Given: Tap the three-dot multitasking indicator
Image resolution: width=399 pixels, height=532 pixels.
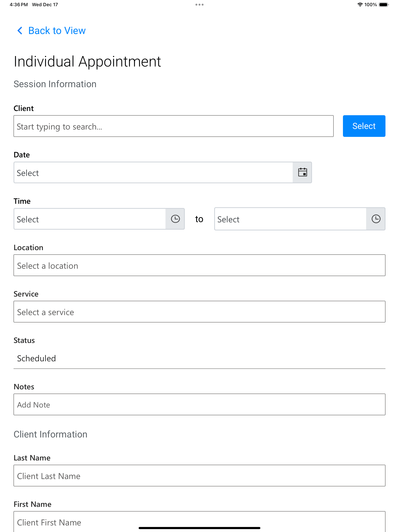Looking at the screenshot, I should pyautogui.click(x=199, y=5).
